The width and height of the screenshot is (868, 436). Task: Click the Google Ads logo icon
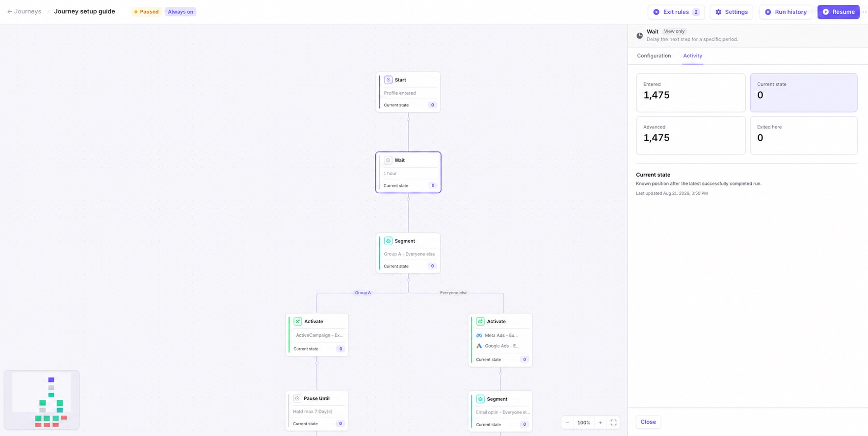[479, 346]
